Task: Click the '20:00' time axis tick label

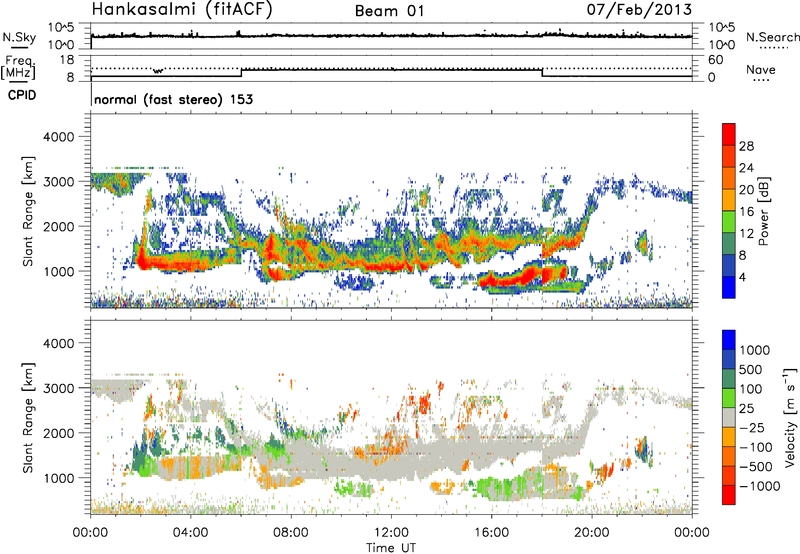Action: (x=591, y=533)
